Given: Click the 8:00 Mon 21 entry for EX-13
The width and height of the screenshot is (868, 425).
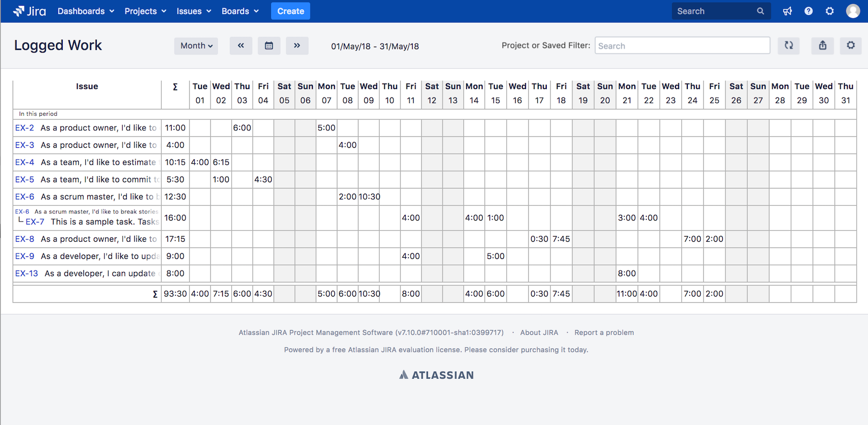Looking at the screenshot, I should [x=627, y=273].
